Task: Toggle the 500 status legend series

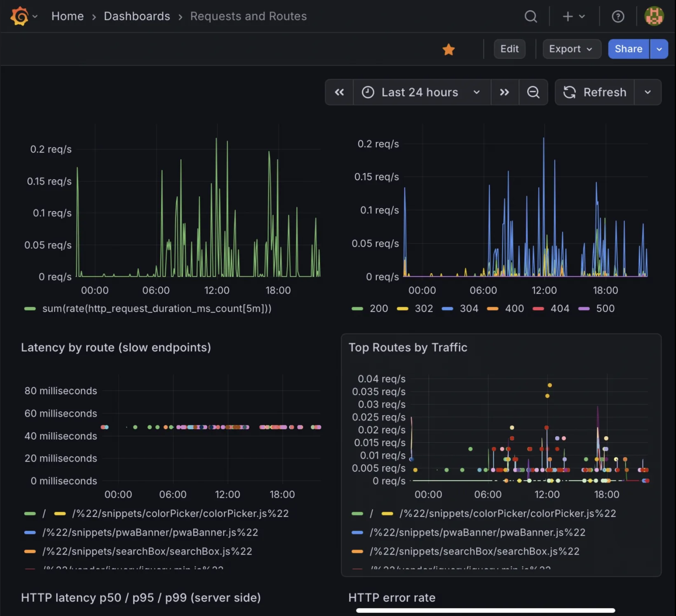Action: tap(605, 308)
